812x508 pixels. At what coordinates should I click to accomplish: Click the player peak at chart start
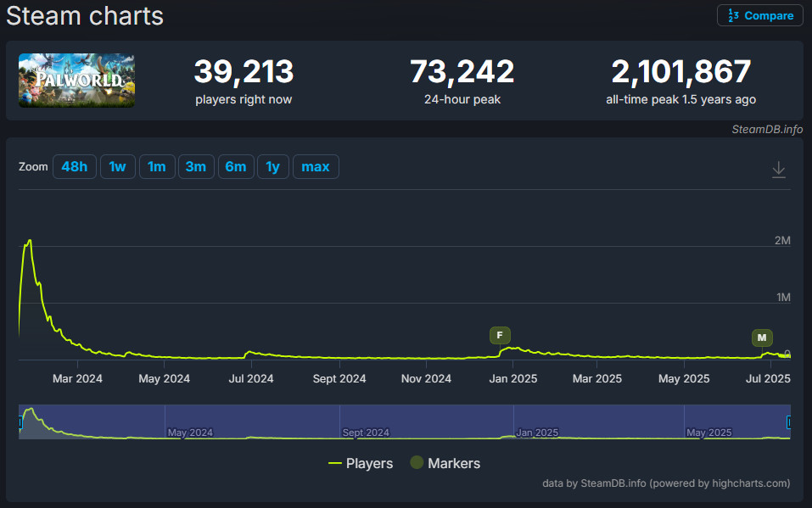(30, 240)
